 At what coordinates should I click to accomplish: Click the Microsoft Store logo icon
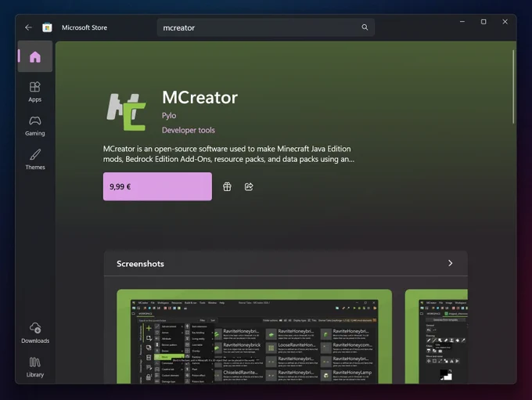tap(47, 27)
